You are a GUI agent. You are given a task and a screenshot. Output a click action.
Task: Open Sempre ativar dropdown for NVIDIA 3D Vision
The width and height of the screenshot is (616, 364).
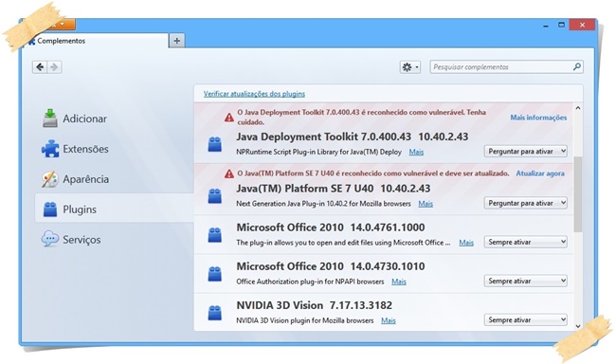tap(525, 320)
